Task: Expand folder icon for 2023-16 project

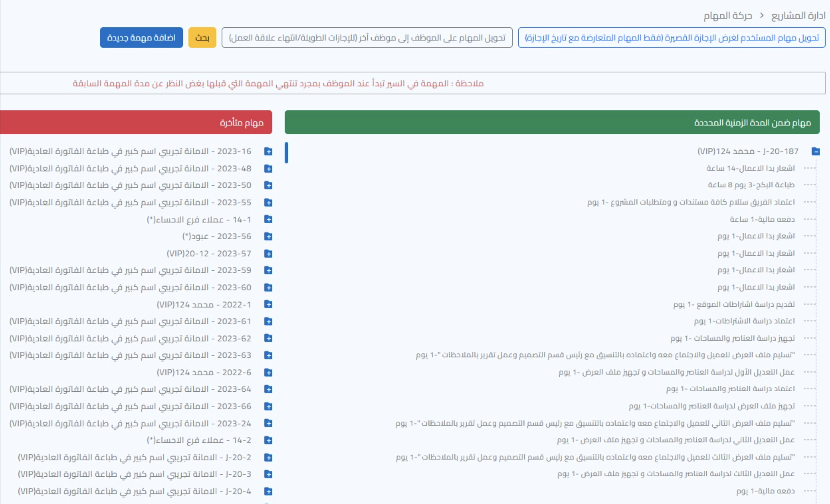Action: (268, 151)
